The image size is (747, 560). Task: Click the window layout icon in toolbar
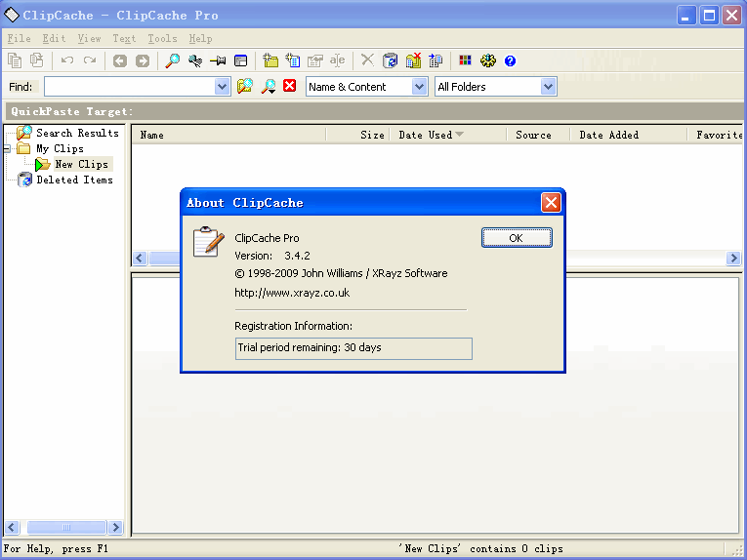click(x=240, y=60)
